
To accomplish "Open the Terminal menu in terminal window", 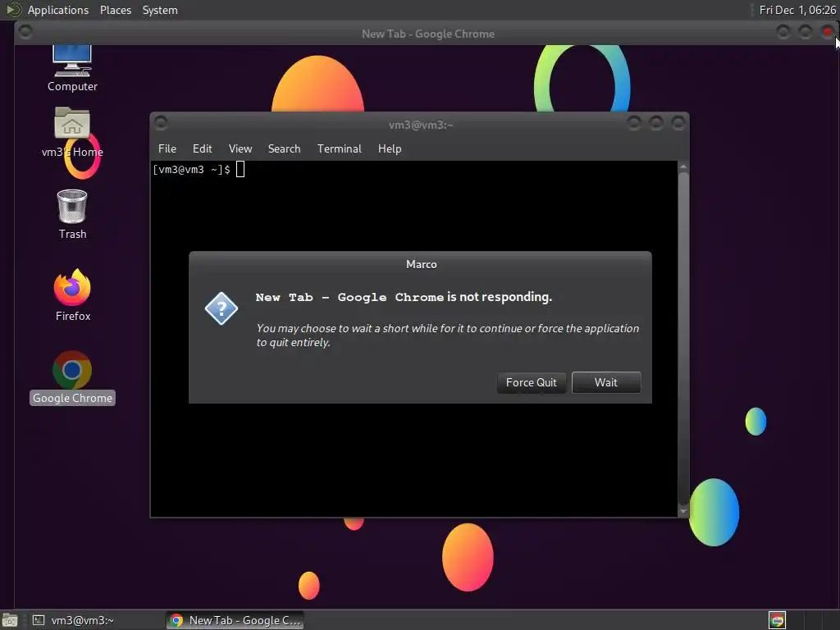I will (339, 149).
